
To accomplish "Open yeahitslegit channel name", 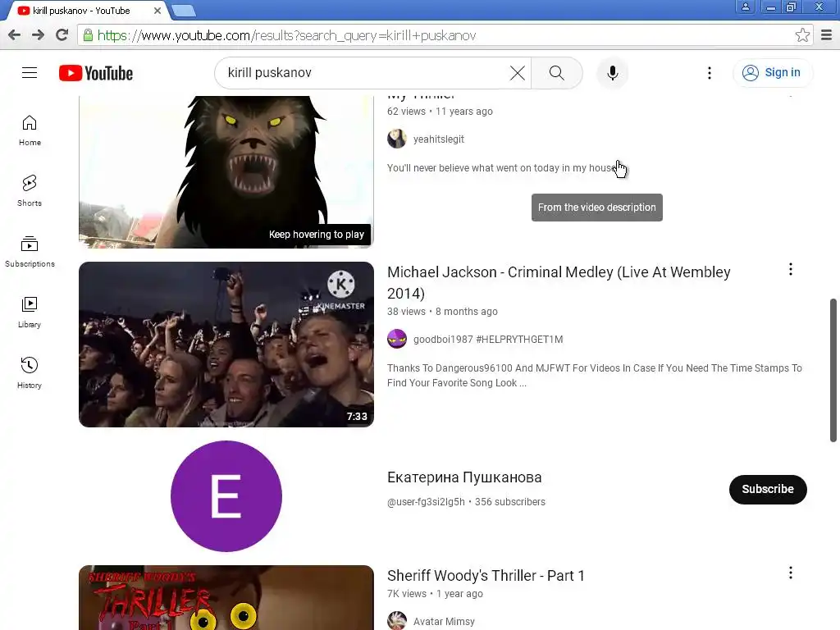I will [439, 139].
